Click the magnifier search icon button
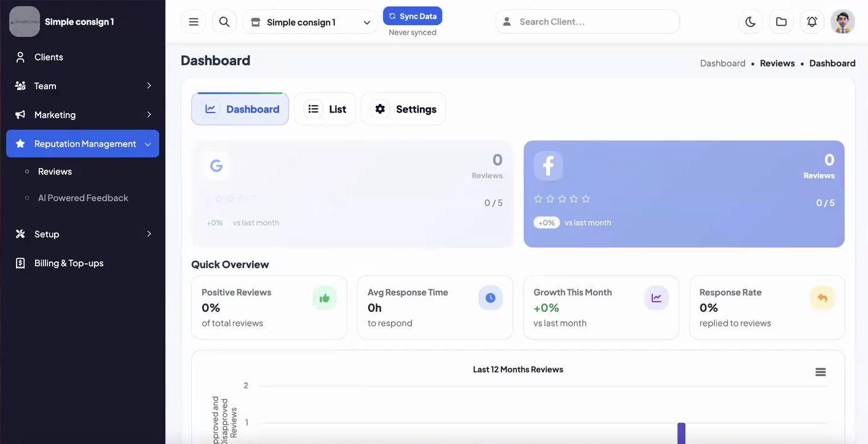 pyautogui.click(x=224, y=22)
